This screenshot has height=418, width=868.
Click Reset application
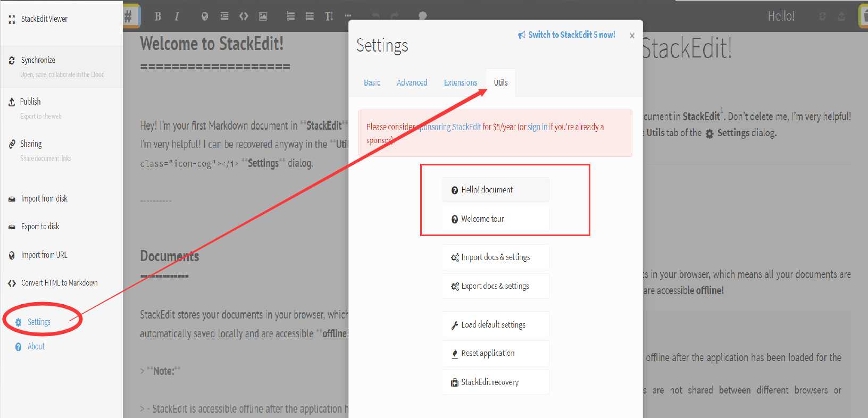495,354
